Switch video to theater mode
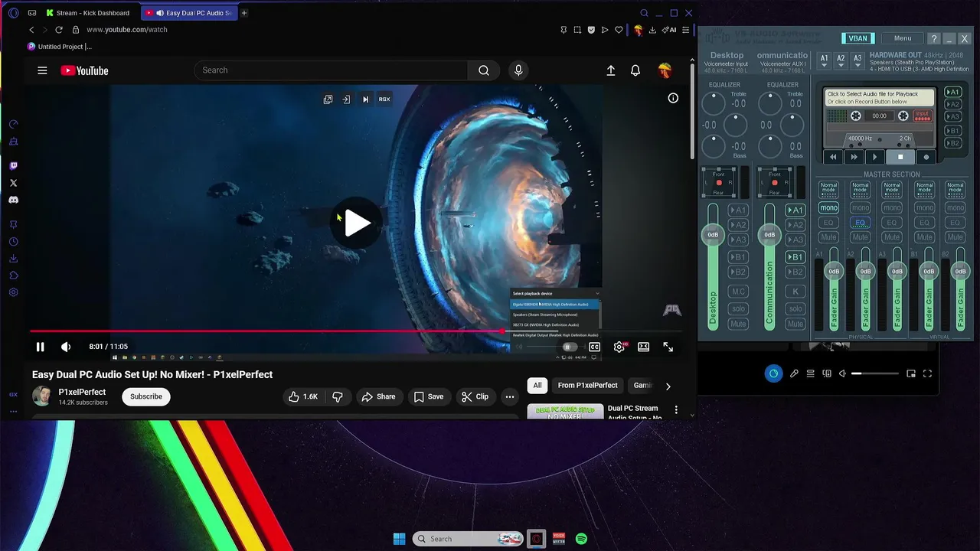 pyautogui.click(x=644, y=347)
